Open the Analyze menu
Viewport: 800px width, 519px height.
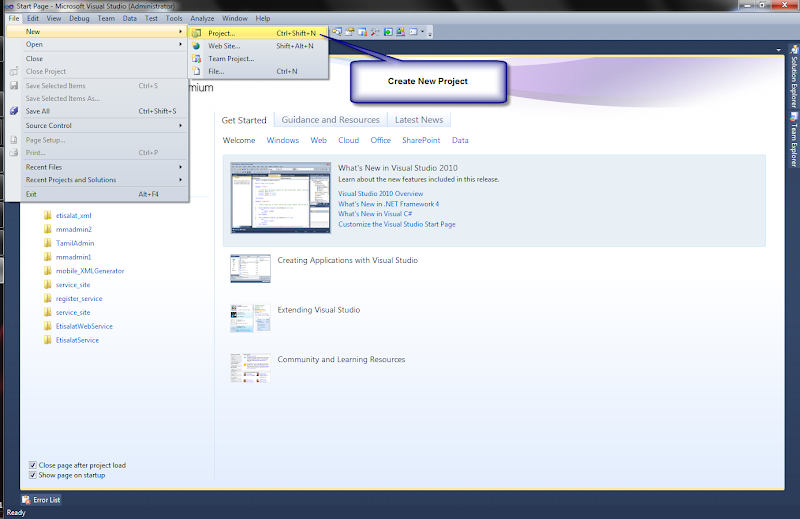[x=202, y=18]
